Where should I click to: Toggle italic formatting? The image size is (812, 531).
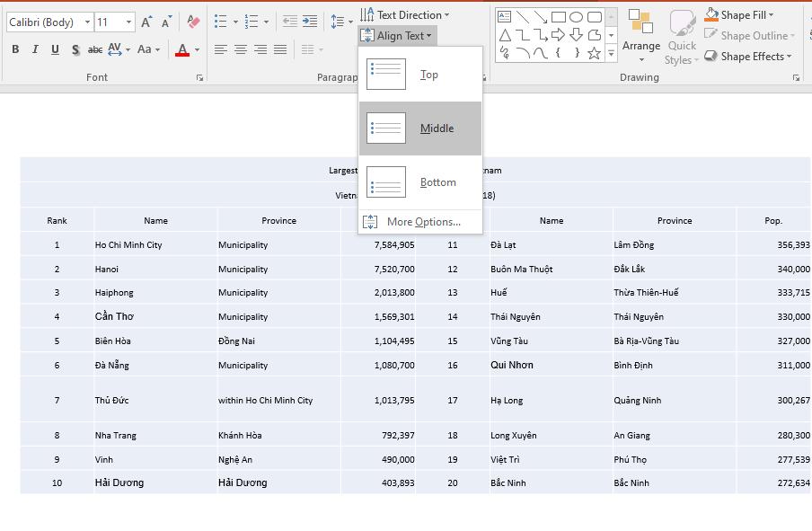click(x=35, y=49)
